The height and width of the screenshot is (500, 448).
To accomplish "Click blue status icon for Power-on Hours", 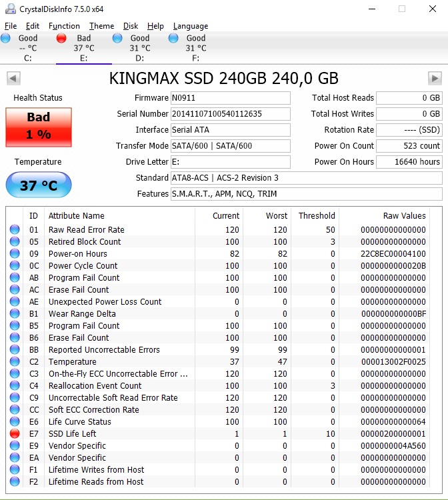I will pyautogui.click(x=15, y=253).
